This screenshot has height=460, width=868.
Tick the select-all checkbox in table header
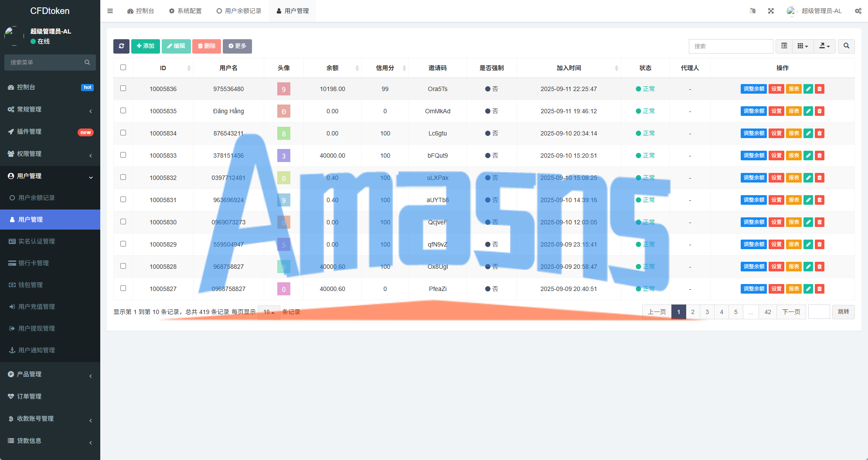(x=123, y=68)
